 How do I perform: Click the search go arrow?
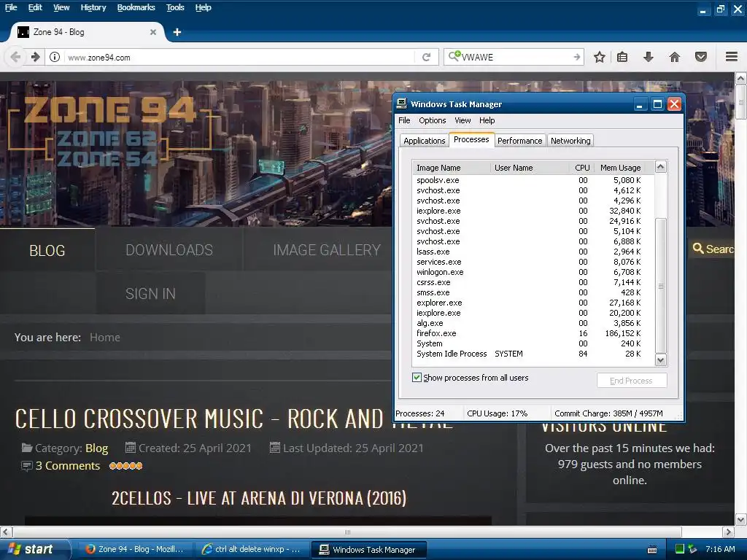(x=576, y=57)
